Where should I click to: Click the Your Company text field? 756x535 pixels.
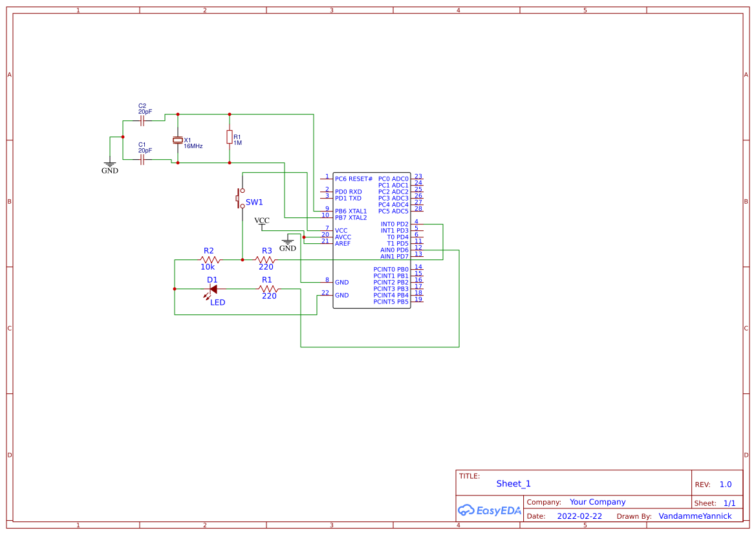point(598,501)
